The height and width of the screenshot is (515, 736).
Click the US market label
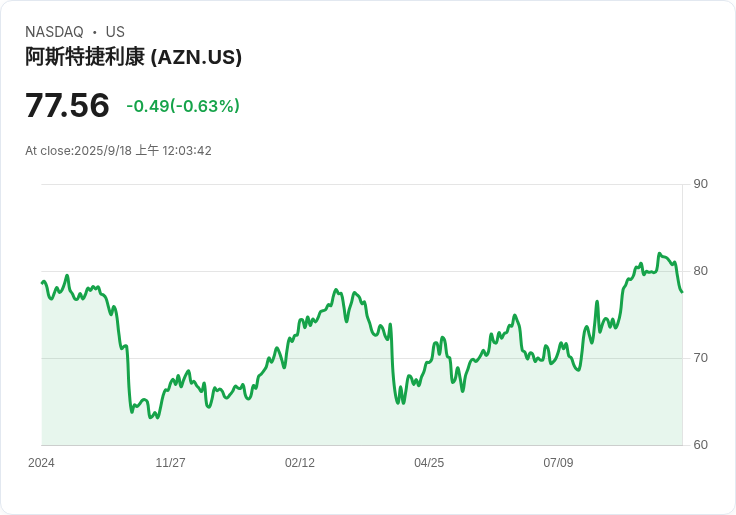coord(115,32)
